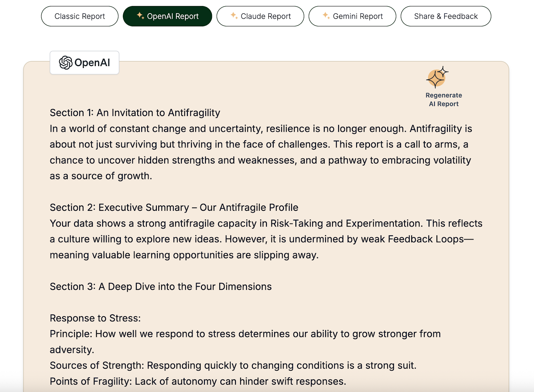Select the OpenAI Report tab
Screen dimensions: 534x392
(168, 16)
